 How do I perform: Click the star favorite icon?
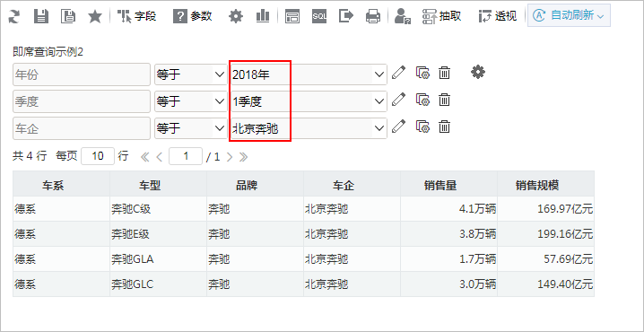click(95, 16)
